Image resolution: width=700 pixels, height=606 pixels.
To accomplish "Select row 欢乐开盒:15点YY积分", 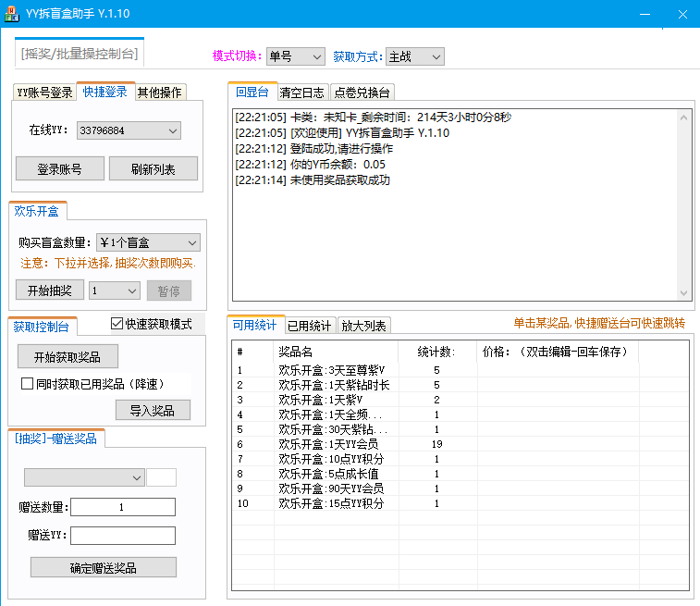I will (x=461, y=503).
